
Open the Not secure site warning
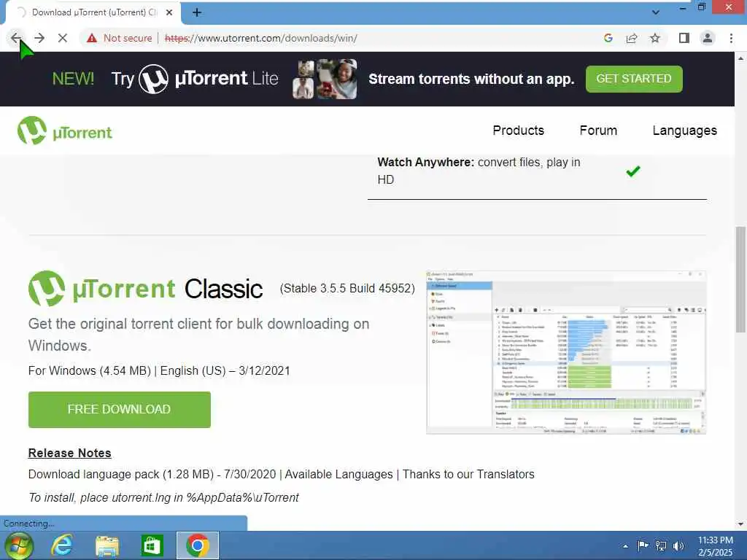coord(120,38)
